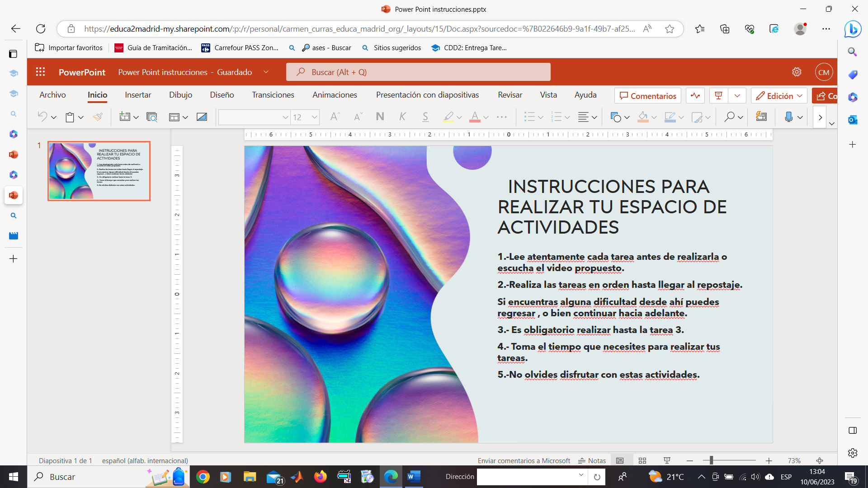The width and height of the screenshot is (868, 488).
Task: Open the Insertar ribbon tab
Action: click(x=138, y=95)
